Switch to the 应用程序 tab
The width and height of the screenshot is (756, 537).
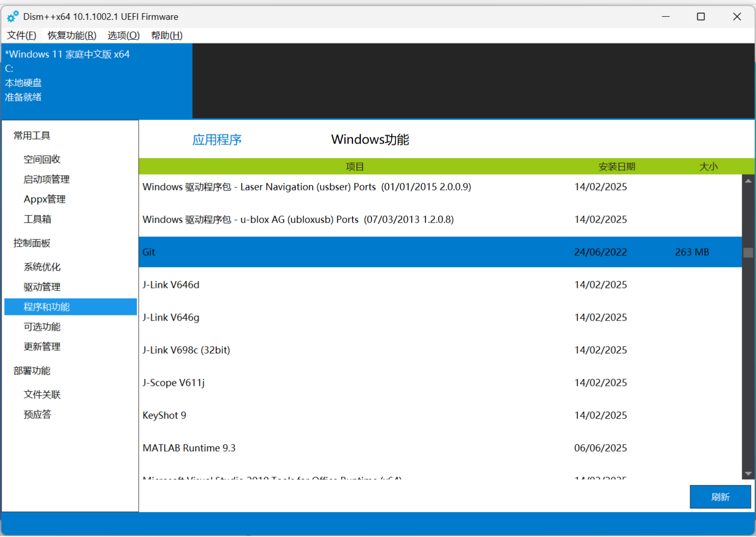click(x=217, y=139)
